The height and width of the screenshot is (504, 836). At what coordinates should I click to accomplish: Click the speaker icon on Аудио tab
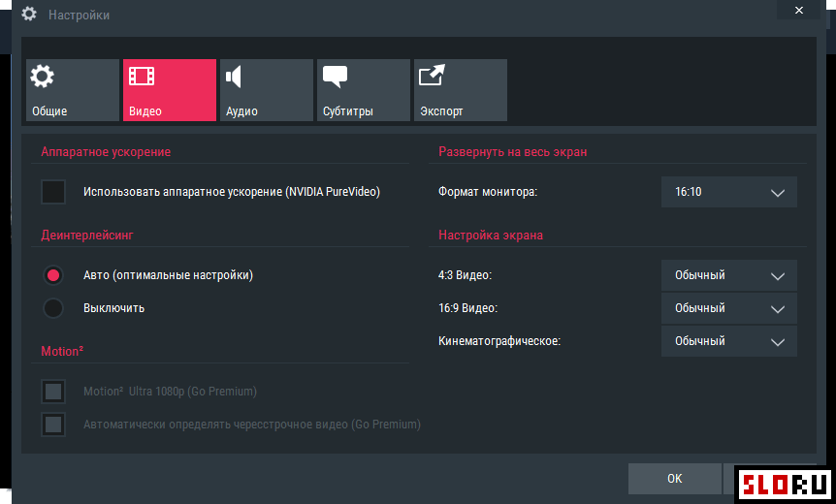234,77
